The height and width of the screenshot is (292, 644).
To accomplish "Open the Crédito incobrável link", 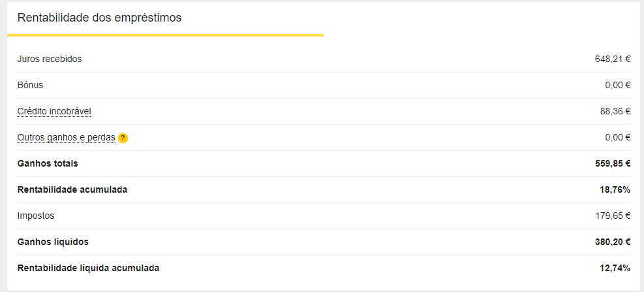I will 54,111.
